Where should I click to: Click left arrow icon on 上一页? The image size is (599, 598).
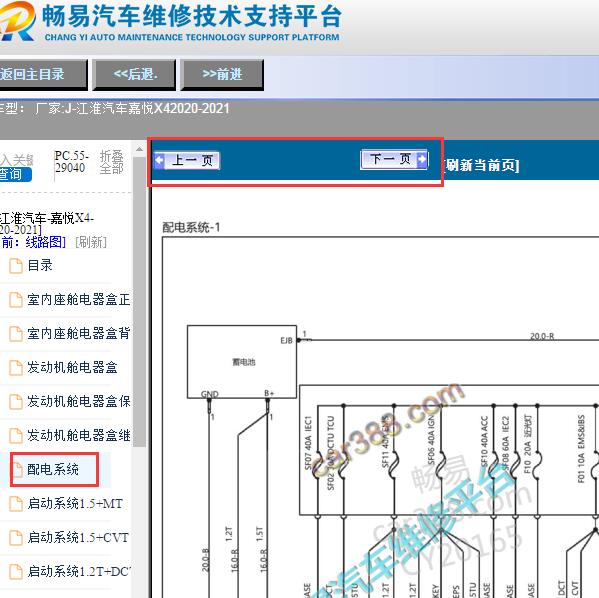pos(159,160)
